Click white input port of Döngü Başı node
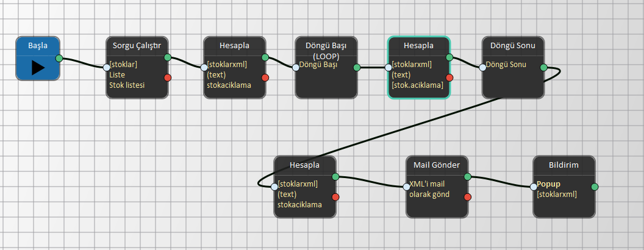644x250 pixels. click(x=296, y=67)
